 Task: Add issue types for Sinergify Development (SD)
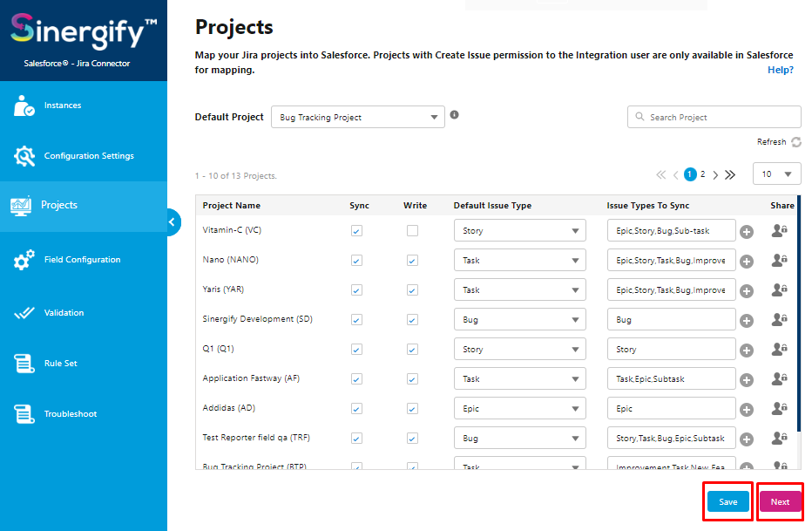tap(747, 321)
